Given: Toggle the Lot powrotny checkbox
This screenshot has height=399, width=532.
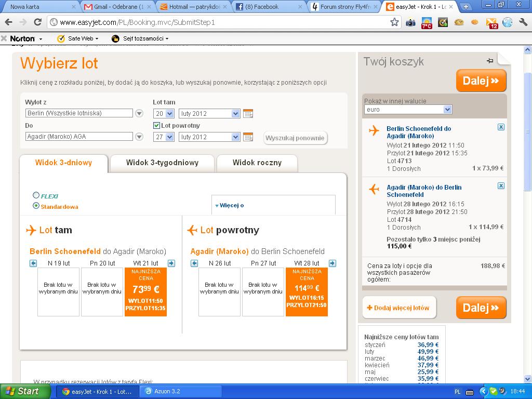Looking at the screenshot, I should pos(156,126).
